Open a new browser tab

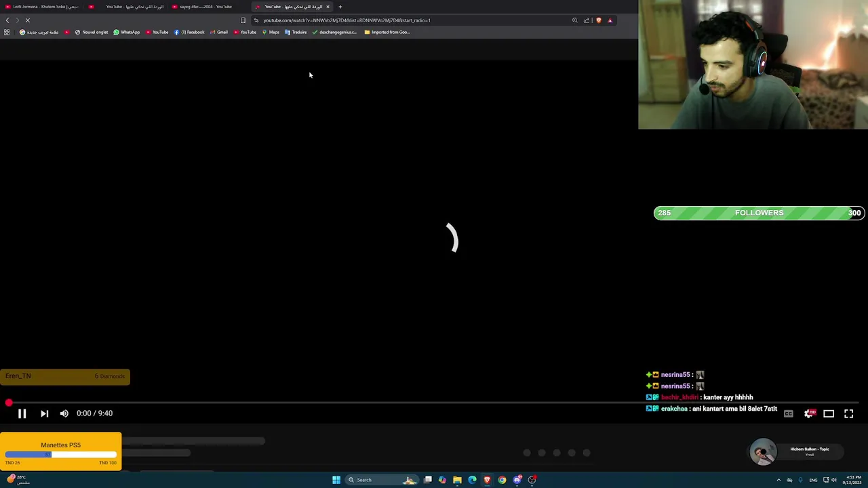pos(340,7)
